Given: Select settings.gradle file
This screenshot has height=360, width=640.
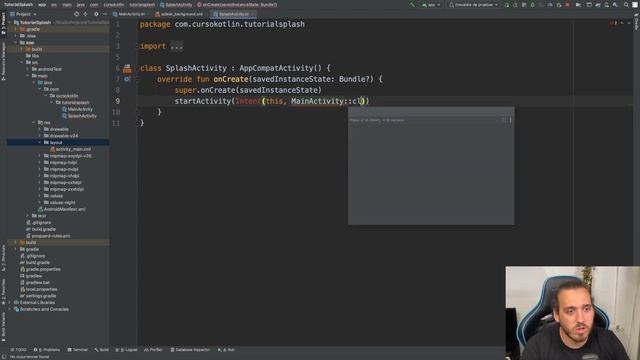Looking at the screenshot, I should pyautogui.click(x=41, y=296).
